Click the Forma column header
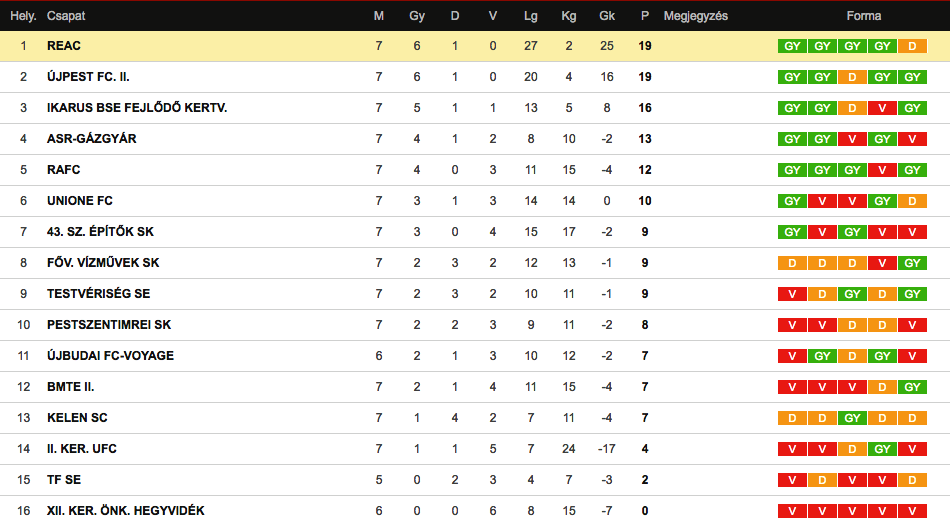950x526 pixels. 863,16
